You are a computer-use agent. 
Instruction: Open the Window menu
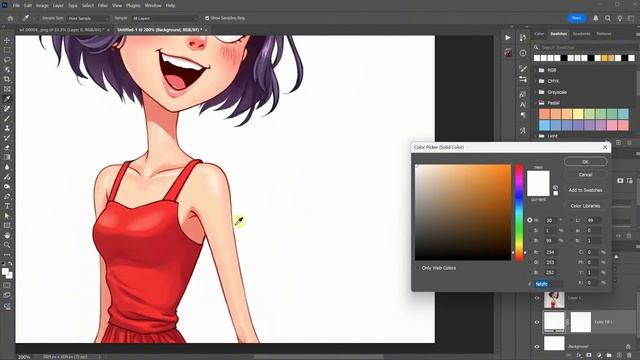[153, 6]
